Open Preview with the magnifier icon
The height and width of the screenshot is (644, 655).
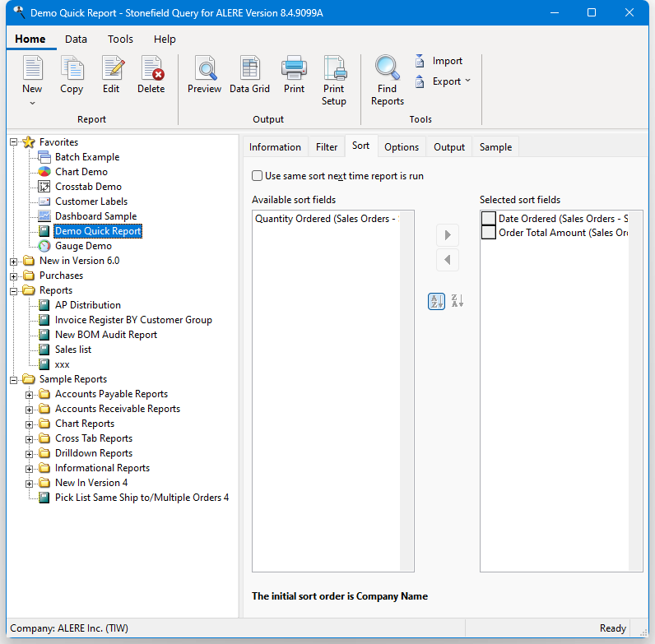(205, 67)
